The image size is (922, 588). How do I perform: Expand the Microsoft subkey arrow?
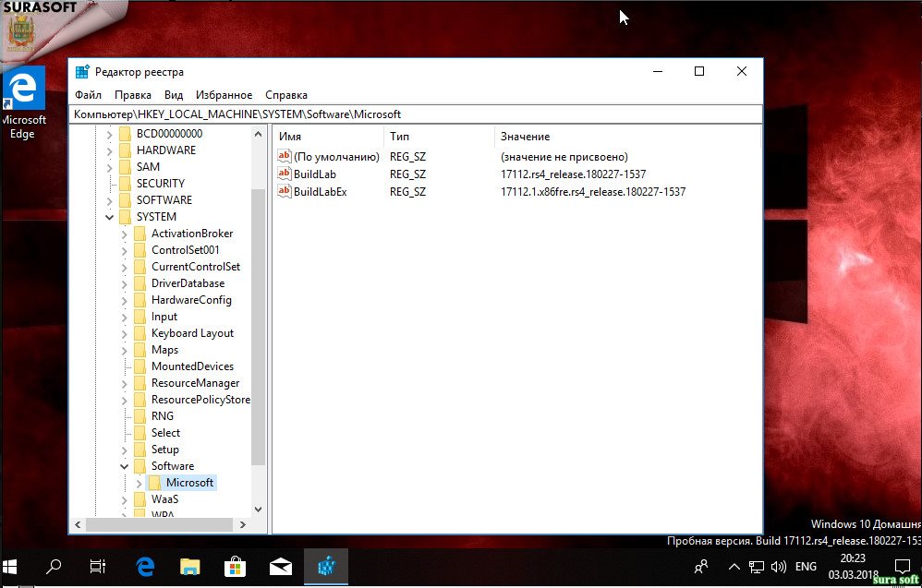(x=140, y=483)
